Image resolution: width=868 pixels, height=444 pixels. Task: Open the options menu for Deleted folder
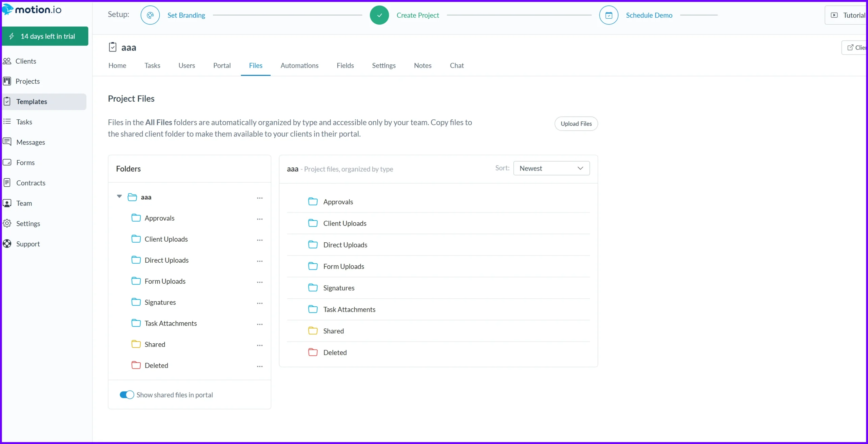click(260, 366)
